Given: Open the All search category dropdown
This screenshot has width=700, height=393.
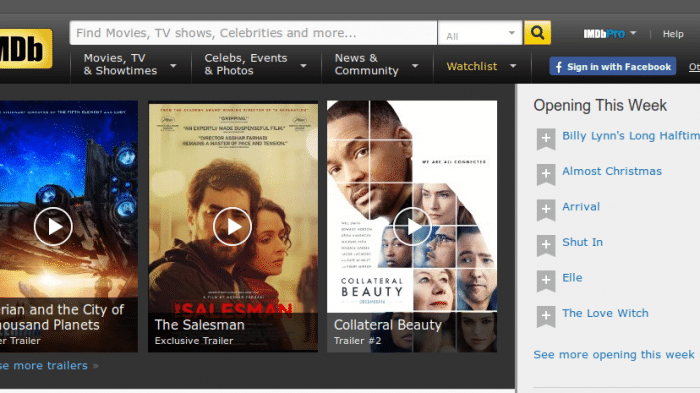Looking at the screenshot, I should coord(480,33).
